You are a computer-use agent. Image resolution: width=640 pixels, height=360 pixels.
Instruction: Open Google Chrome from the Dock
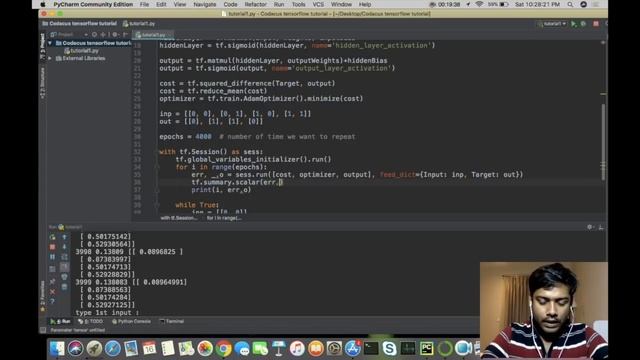(x=223, y=349)
